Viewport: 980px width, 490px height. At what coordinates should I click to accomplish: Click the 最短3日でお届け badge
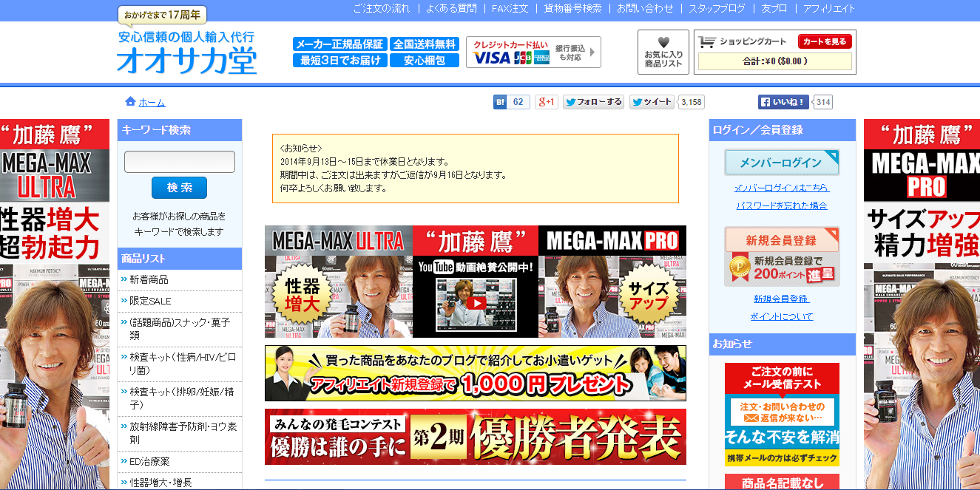click(x=339, y=61)
